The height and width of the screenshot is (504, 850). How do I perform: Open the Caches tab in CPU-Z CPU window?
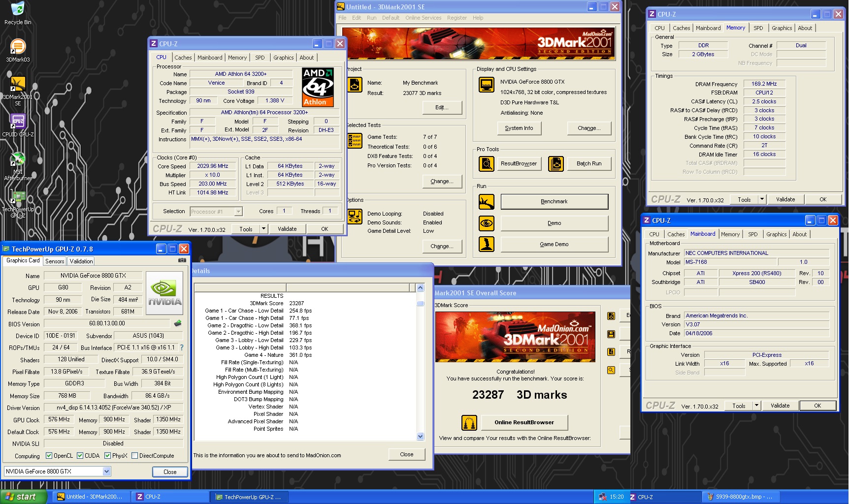pos(183,58)
